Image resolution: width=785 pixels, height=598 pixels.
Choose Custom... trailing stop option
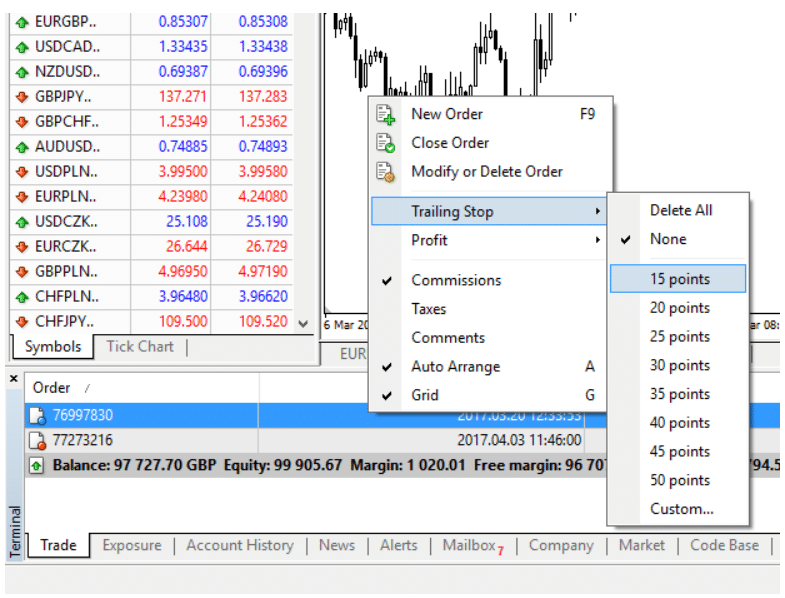[681, 509]
